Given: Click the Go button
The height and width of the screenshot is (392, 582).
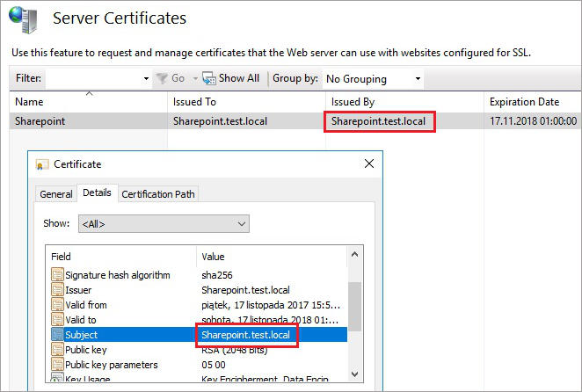Looking at the screenshot, I should tap(171, 78).
